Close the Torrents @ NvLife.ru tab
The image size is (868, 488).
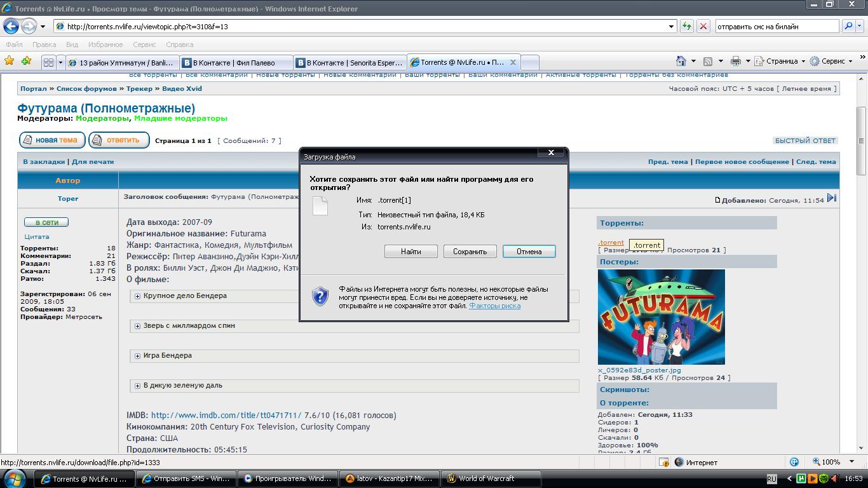tap(513, 62)
